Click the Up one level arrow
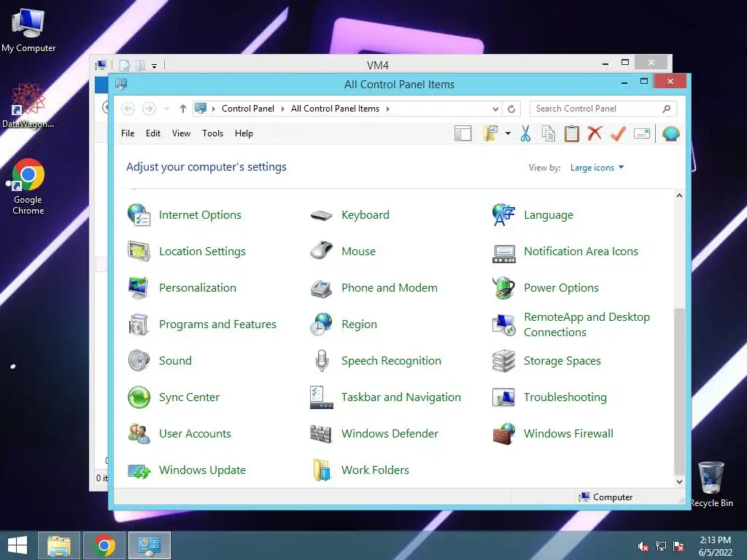 coord(183,109)
